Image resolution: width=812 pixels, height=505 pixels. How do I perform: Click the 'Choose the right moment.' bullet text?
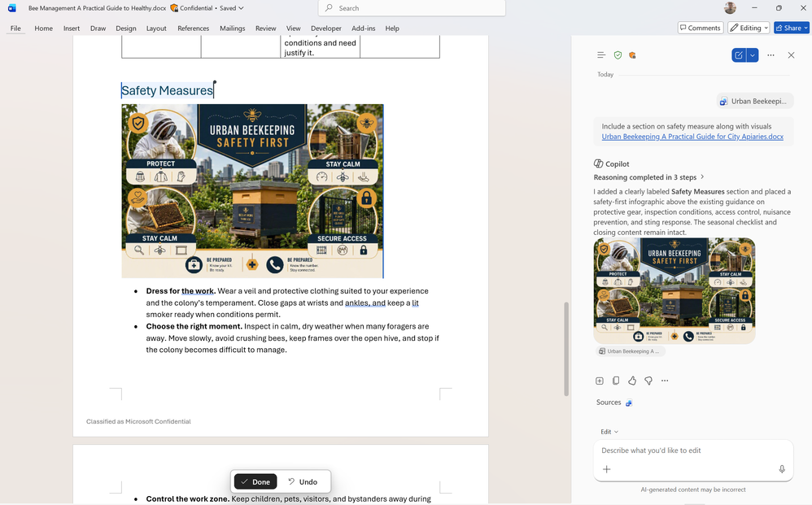(194, 326)
